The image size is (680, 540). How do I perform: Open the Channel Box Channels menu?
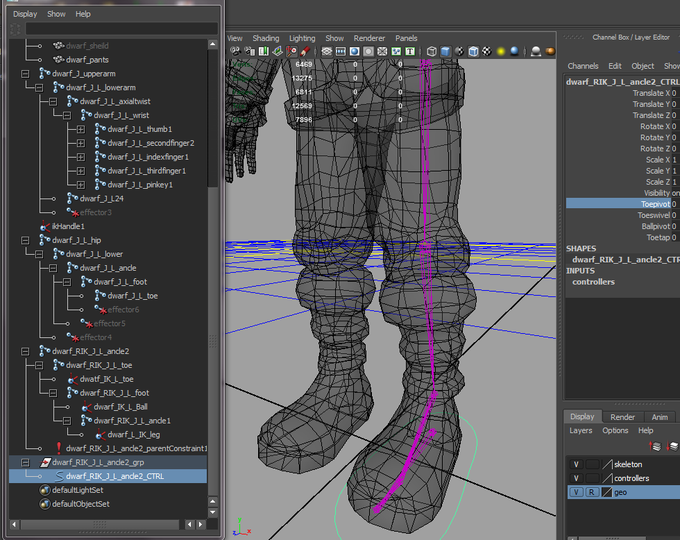(x=583, y=66)
